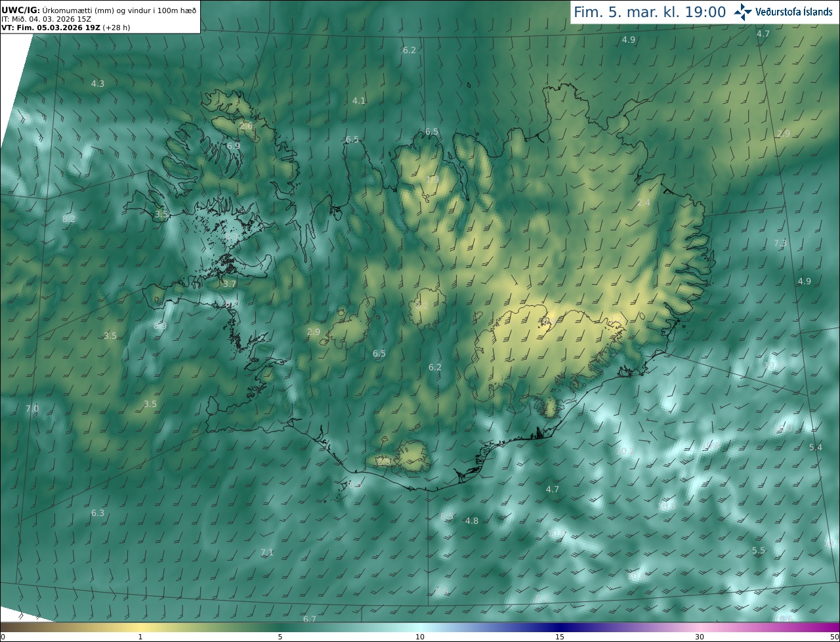Click the '7.0' value on the map
The width and height of the screenshot is (840, 642).
(x=32, y=408)
